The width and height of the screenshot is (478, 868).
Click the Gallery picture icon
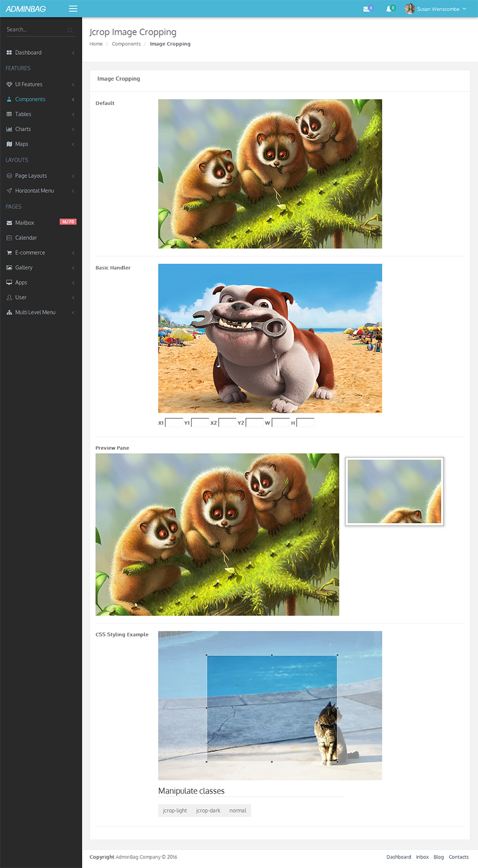tap(9, 268)
